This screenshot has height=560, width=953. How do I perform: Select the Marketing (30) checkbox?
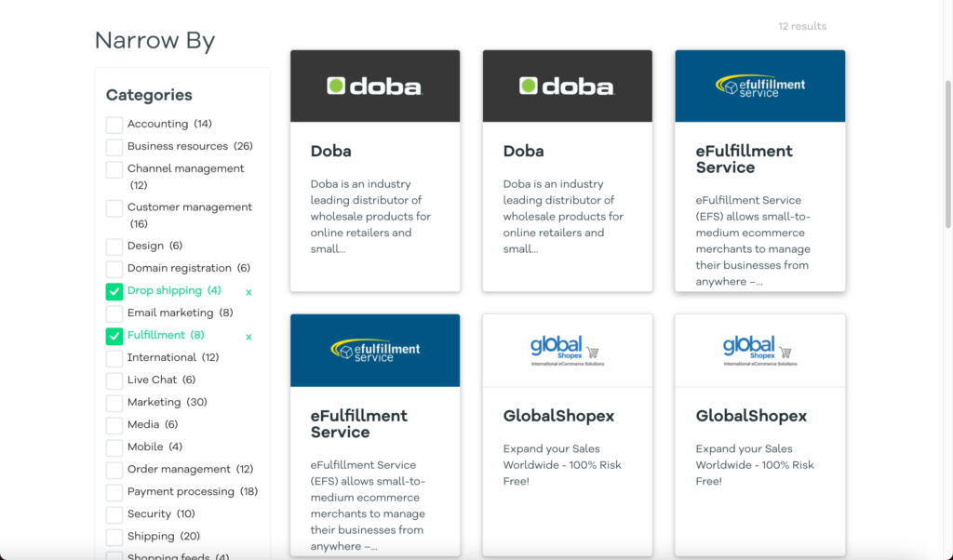tap(114, 403)
